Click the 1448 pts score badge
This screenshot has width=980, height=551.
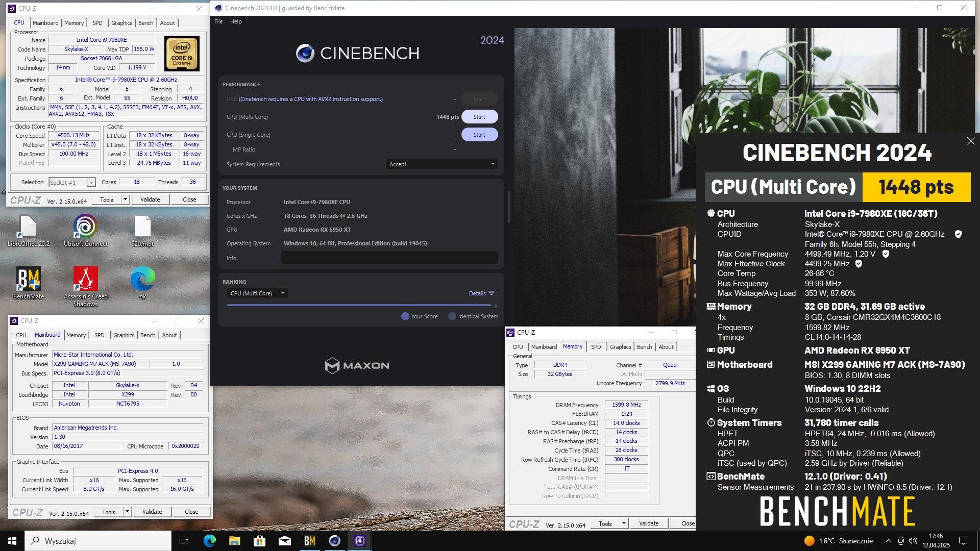point(916,187)
